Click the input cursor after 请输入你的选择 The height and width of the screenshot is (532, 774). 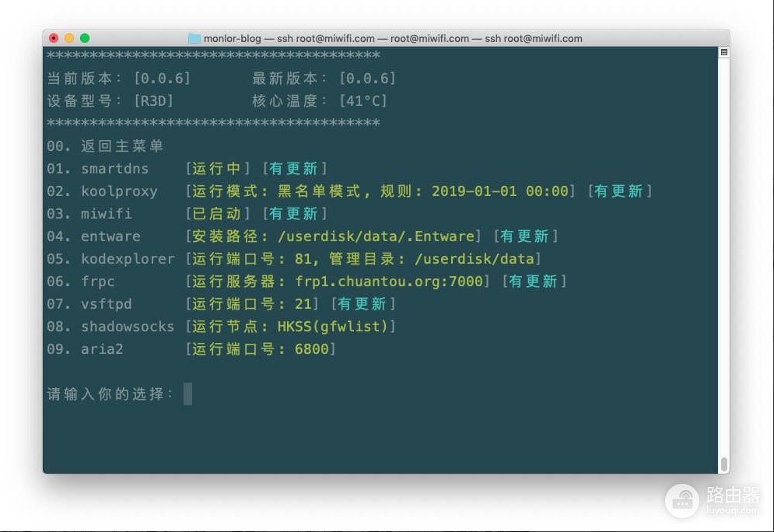coord(187,394)
